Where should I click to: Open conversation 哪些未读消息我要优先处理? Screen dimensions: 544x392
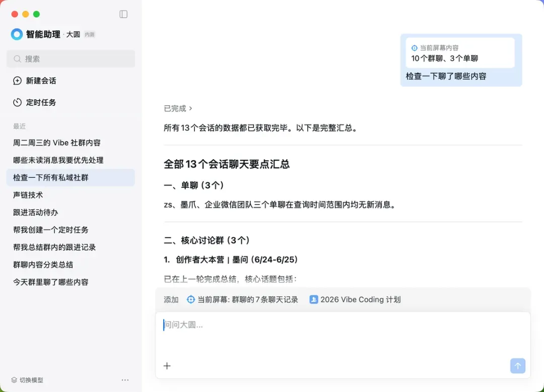(71, 160)
